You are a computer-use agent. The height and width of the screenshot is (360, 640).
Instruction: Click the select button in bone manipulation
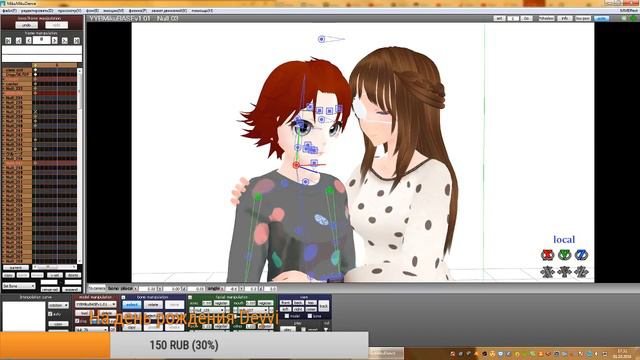[x=132, y=305]
